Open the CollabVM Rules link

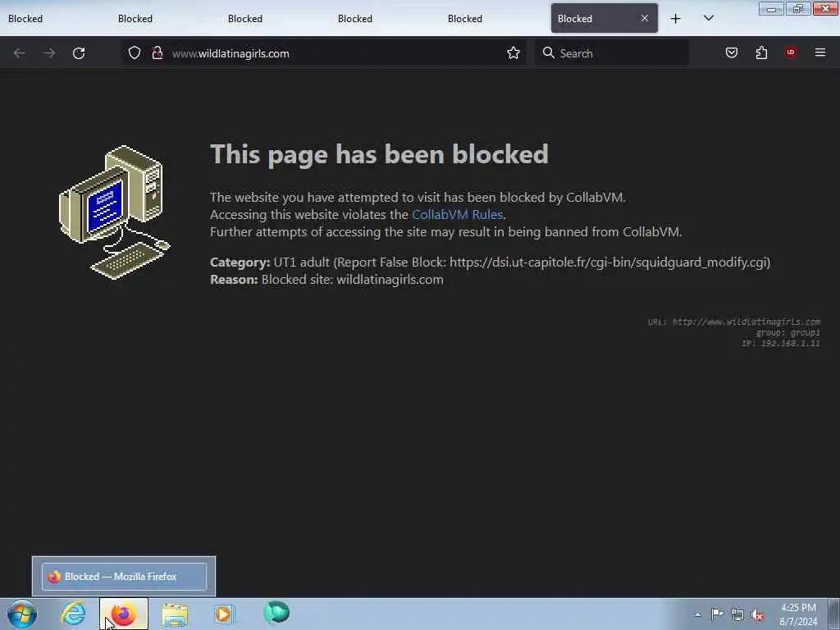pos(457,215)
